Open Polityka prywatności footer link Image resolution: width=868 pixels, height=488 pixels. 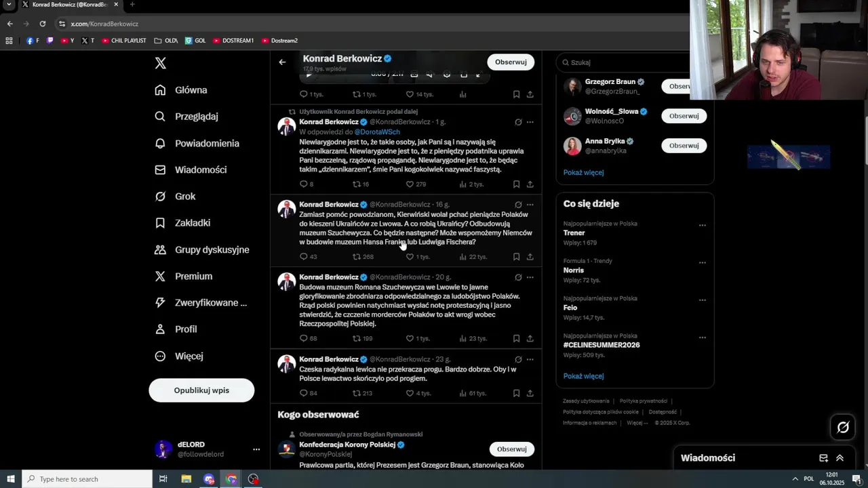point(643,401)
